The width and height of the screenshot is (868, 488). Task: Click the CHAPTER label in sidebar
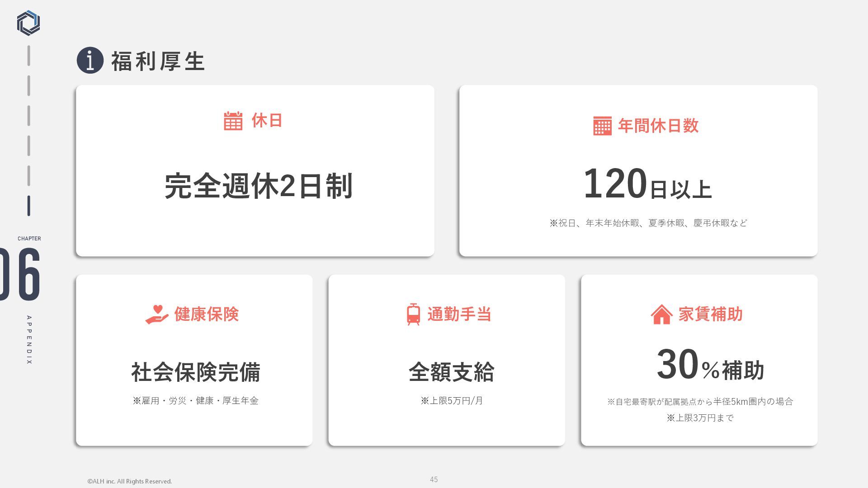29,239
